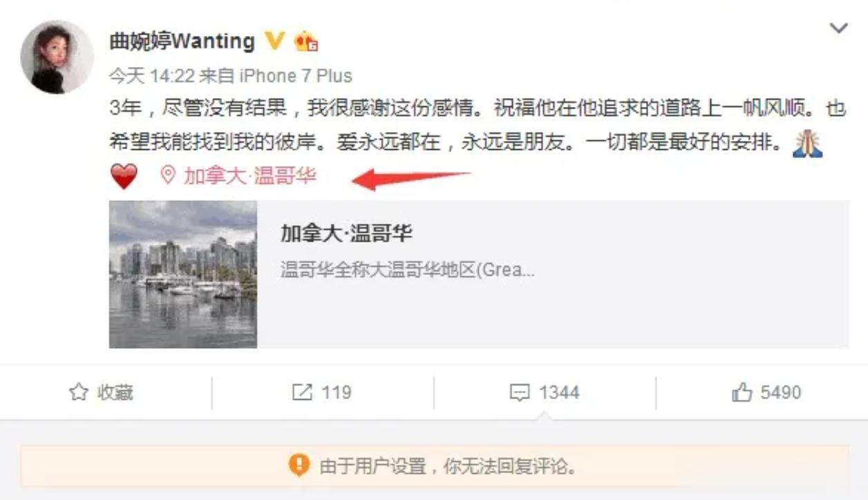Click the 加拿大·温哥华 card title
Viewport: 868px width, 500px height.
click(346, 233)
